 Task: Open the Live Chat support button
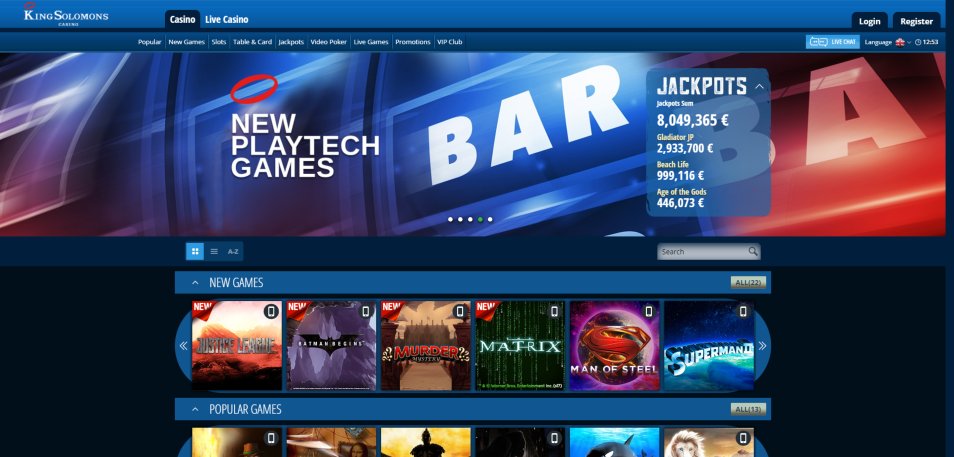(832, 41)
